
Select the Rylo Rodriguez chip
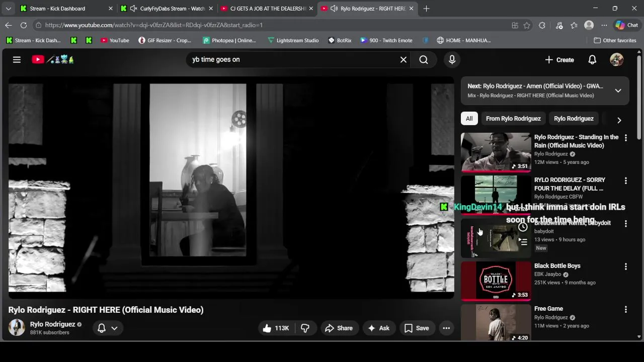(x=574, y=118)
